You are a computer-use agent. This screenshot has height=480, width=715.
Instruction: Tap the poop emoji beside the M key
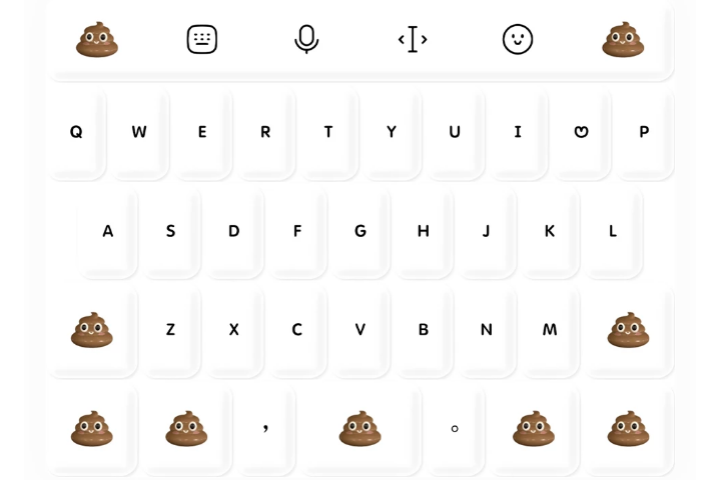point(628,330)
